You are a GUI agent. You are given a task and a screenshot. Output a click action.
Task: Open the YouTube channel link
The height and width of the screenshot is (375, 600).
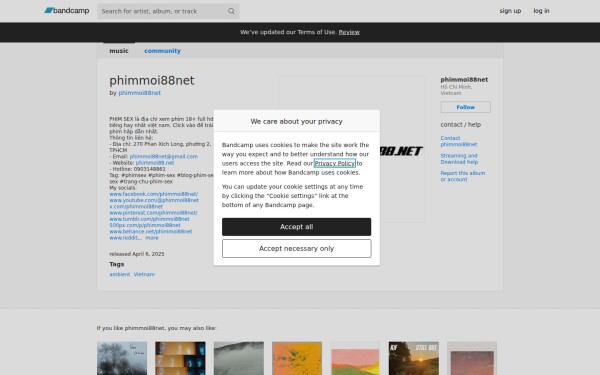(x=154, y=200)
